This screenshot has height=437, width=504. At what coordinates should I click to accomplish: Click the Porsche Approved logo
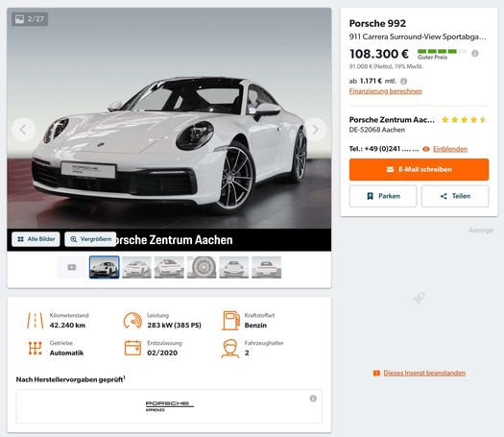[x=169, y=406]
